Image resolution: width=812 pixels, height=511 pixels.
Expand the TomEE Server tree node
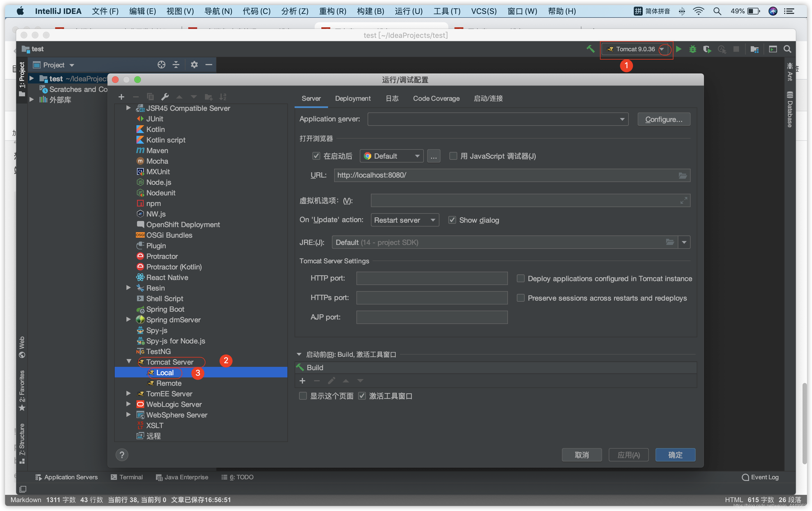pyautogui.click(x=128, y=393)
